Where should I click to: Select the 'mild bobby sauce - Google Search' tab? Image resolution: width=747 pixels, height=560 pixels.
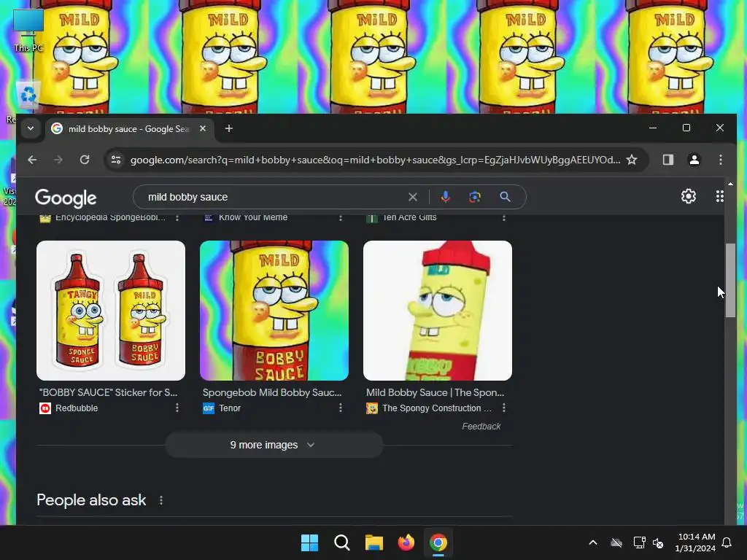pos(128,129)
